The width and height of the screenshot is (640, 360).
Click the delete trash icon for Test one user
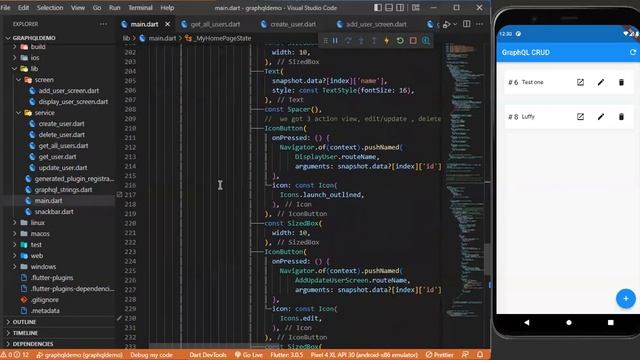coord(621,82)
